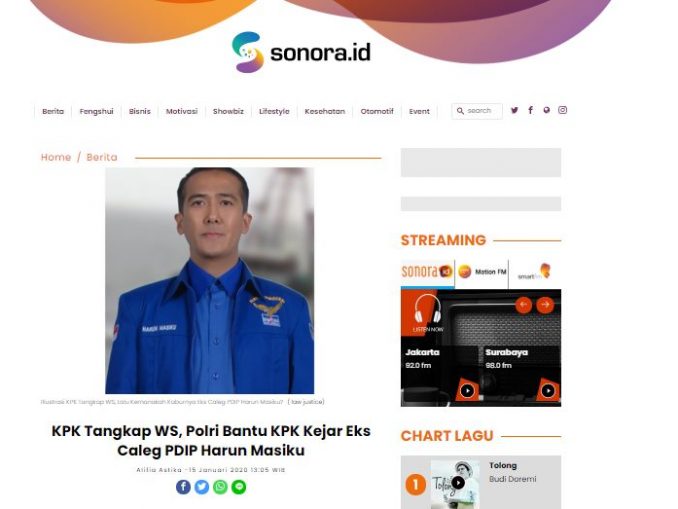Share article via Twitter circle icon
The height and width of the screenshot is (509, 678).
[201, 487]
